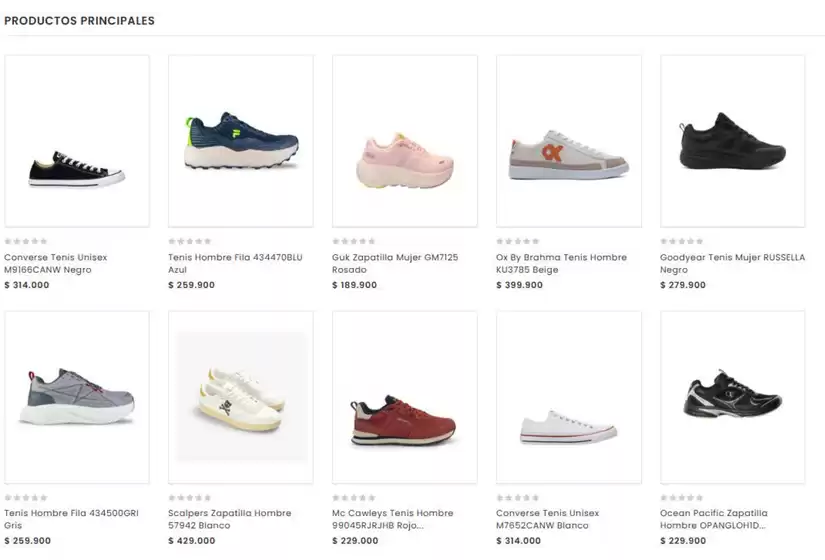
Task: View the black Goodyear RUSSELLA shoe image
Action: (x=733, y=141)
